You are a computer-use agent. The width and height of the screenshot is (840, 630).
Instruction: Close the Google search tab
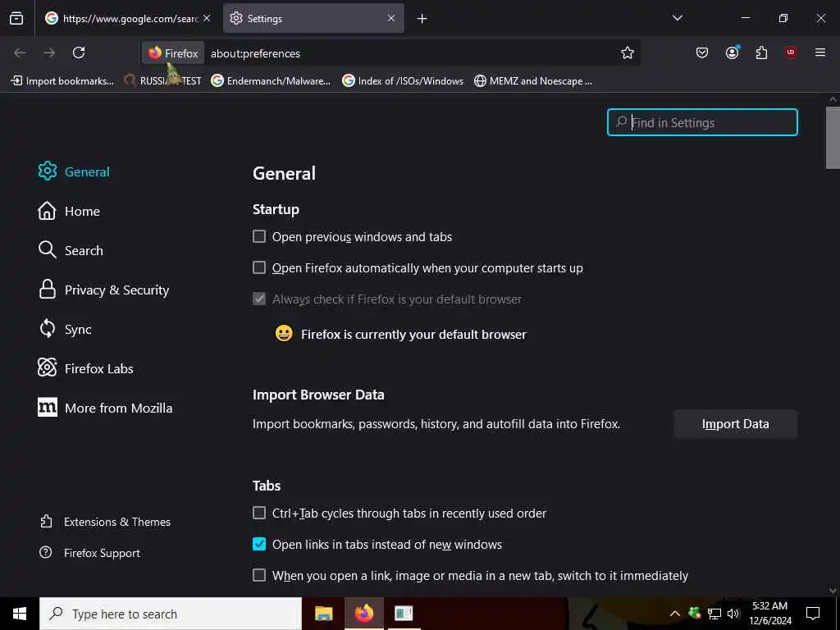207,18
